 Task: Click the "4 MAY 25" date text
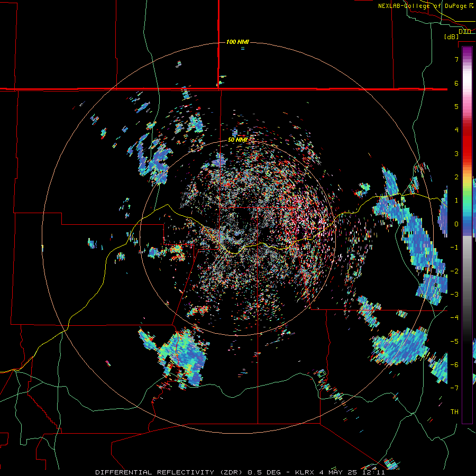coord(339,472)
